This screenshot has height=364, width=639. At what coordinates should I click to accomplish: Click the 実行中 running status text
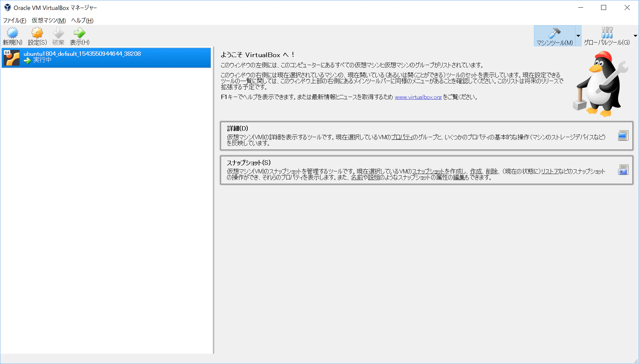(x=42, y=60)
